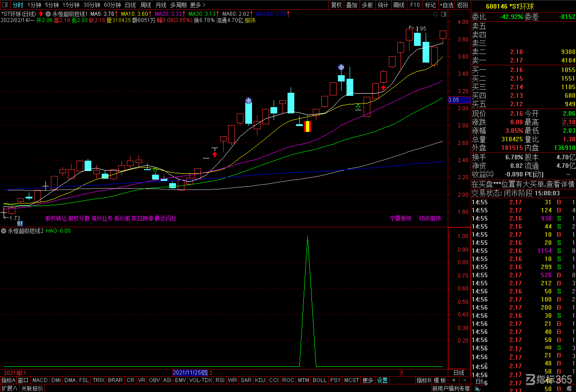Image resolution: width=576 pixels, height=392 pixels.
Task: Switch to the 周线 weekly chart
Action: (x=146, y=5)
